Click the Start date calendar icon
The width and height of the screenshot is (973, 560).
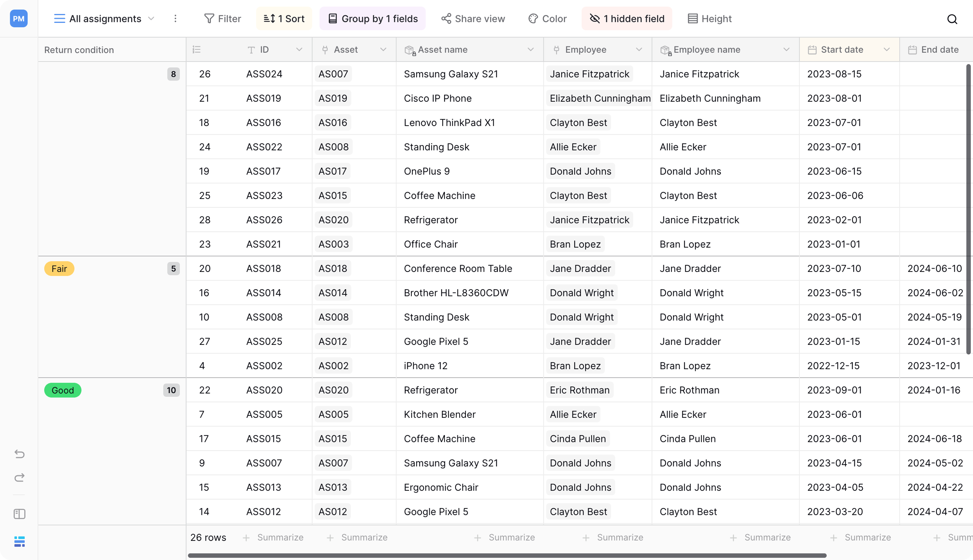(x=812, y=50)
